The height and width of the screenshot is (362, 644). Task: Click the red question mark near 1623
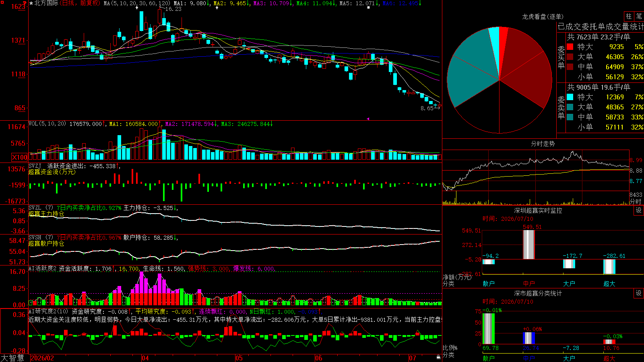click(x=25, y=4)
